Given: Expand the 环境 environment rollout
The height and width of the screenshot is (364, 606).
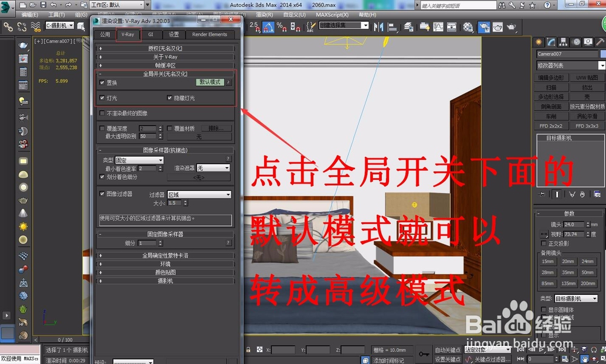Looking at the screenshot, I should point(165,264).
